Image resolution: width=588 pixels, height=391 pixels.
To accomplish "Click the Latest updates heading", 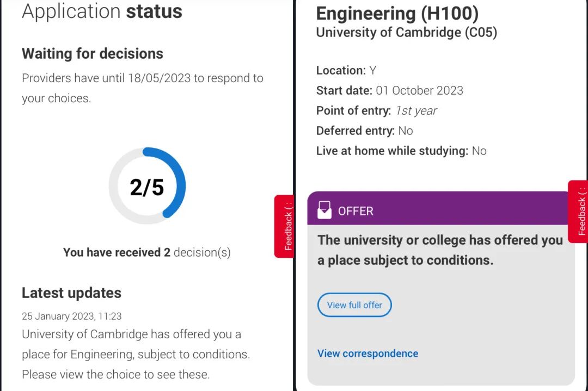I will (71, 293).
